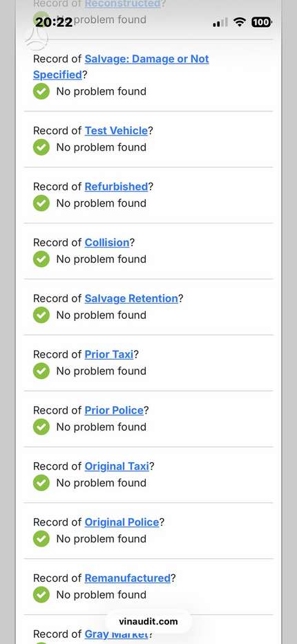Tap the battery indicator showing 100
The image size is (297, 644).
pos(261,22)
